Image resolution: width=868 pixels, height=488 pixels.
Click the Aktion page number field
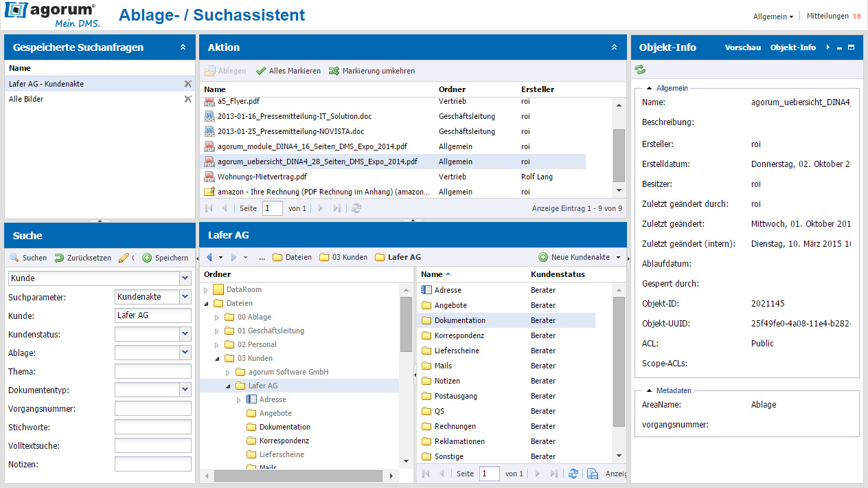point(272,208)
